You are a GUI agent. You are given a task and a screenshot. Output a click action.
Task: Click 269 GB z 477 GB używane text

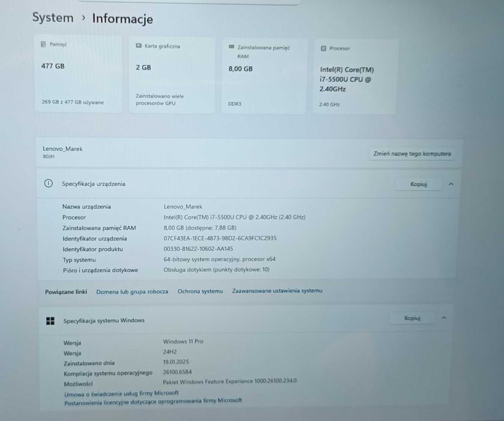pyautogui.click(x=73, y=102)
